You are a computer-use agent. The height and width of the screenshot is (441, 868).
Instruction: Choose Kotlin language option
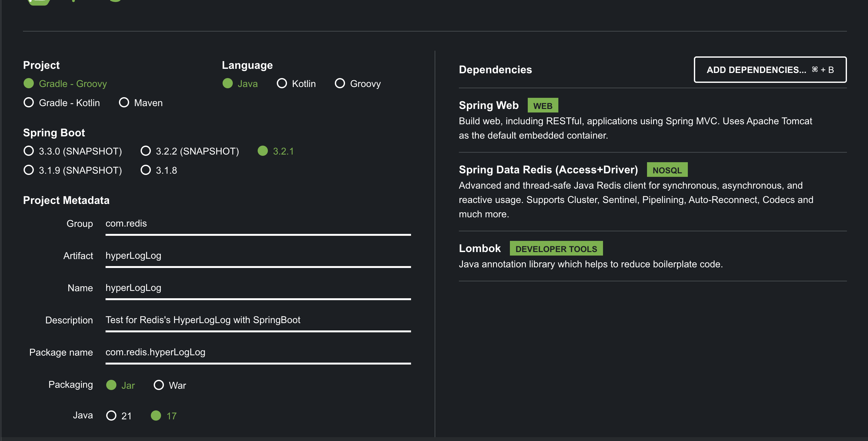(296, 83)
